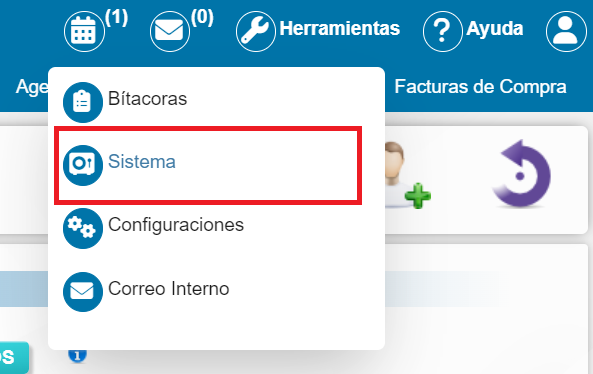Viewport: 593px width, 374px height.
Task: Click the wrench Herramientas icon
Action: 256,31
